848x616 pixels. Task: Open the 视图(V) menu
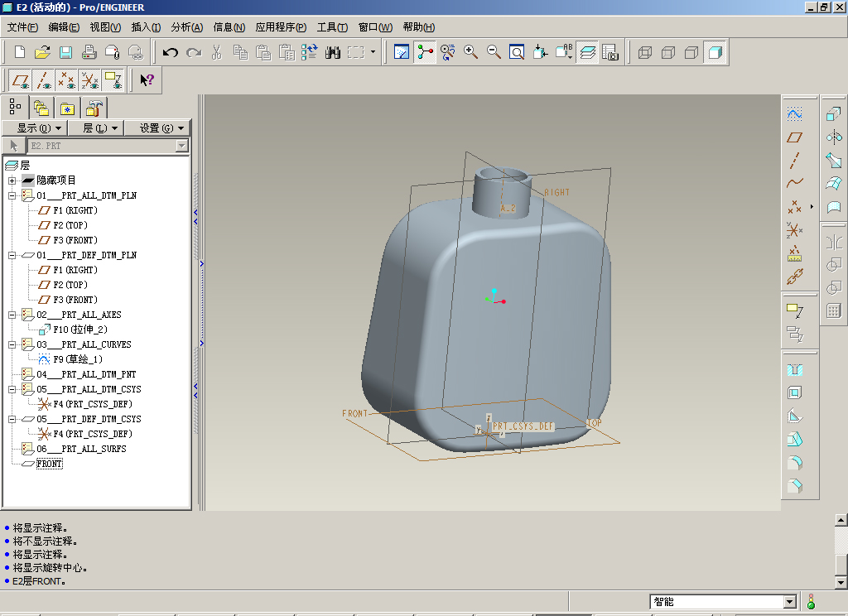(x=105, y=27)
